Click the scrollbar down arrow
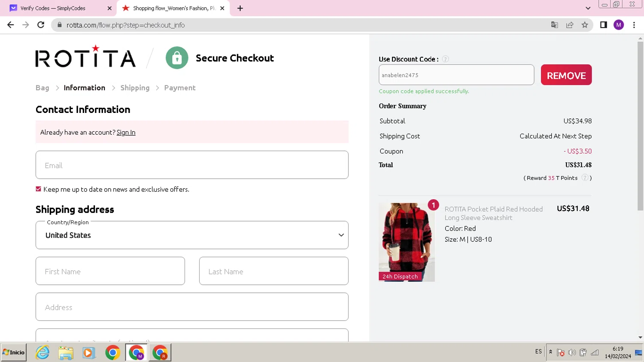This screenshot has width=644, height=362. pos(640,338)
